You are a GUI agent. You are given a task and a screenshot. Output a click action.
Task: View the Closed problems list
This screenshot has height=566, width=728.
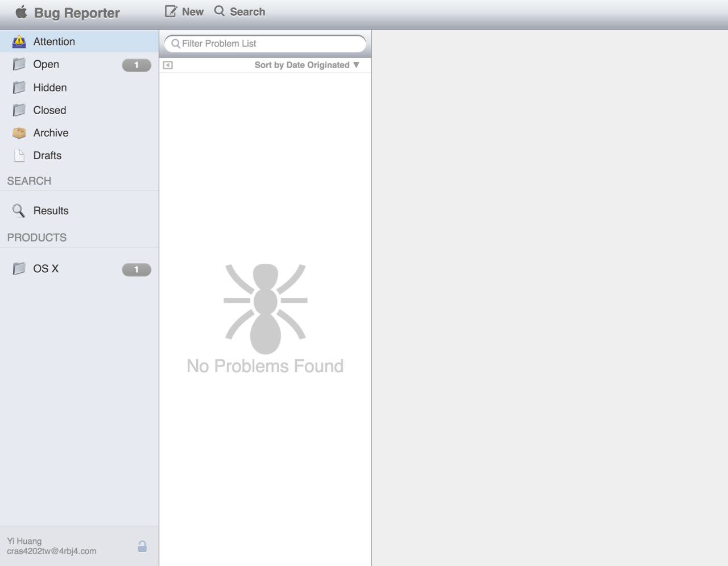click(x=80, y=110)
